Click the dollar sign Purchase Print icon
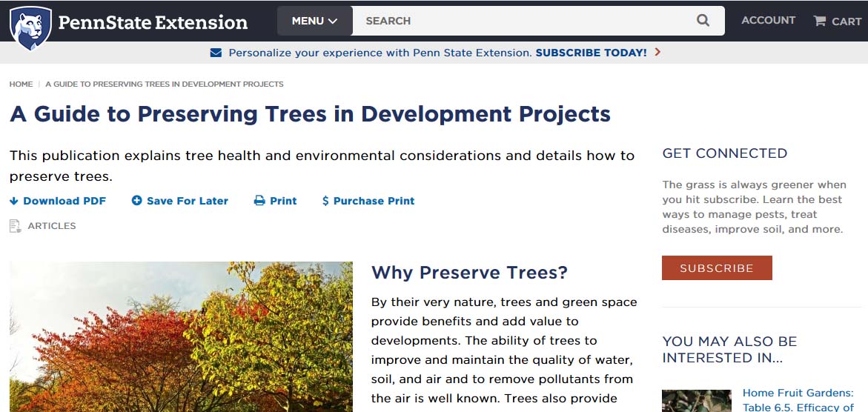Image resolution: width=868 pixels, height=412 pixels. [x=325, y=201]
